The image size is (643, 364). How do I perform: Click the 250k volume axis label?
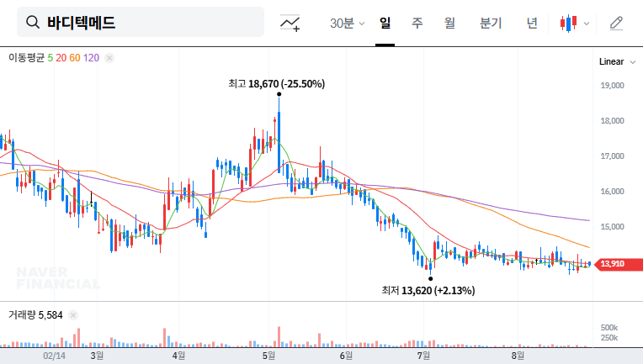[609, 338]
